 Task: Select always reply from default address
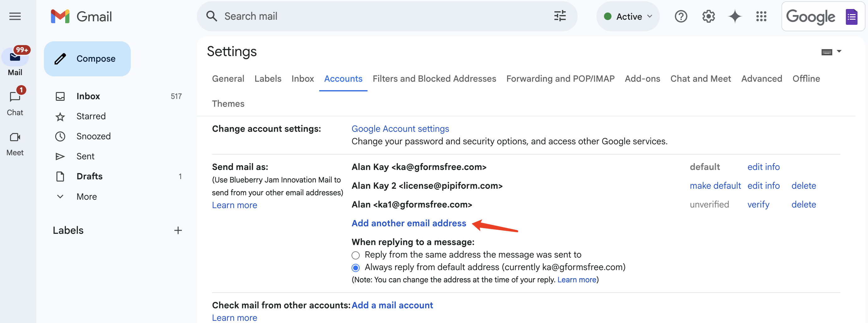point(356,268)
